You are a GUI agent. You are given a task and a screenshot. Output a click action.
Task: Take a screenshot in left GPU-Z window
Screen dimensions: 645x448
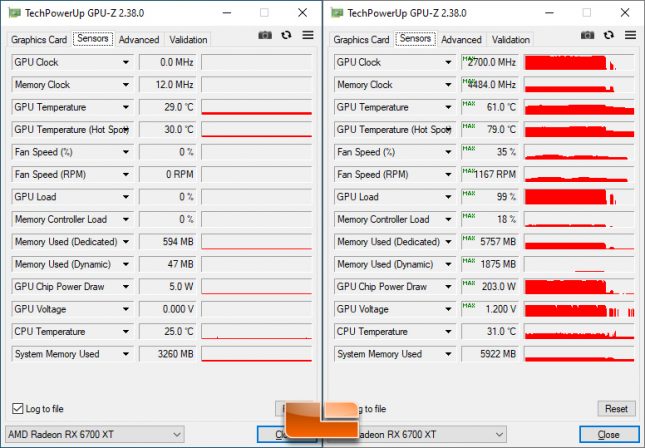265,35
